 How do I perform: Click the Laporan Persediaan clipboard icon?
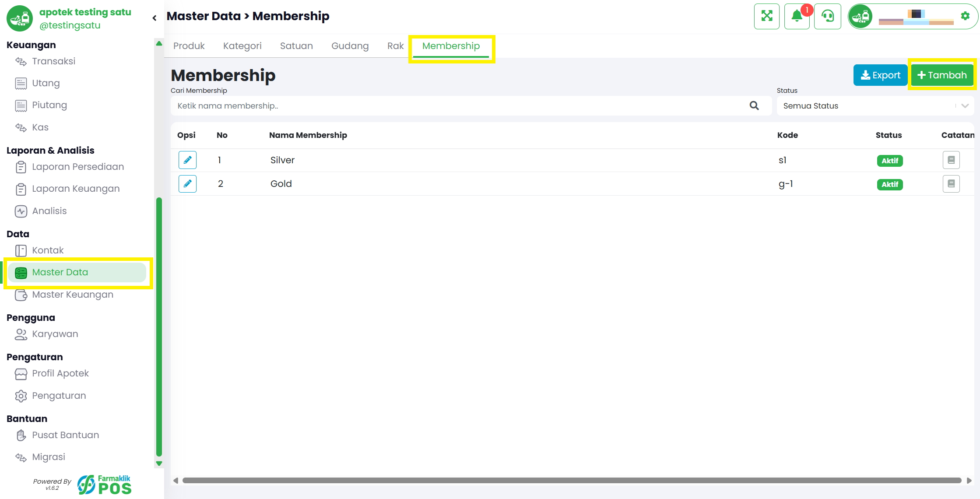coord(21,167)
